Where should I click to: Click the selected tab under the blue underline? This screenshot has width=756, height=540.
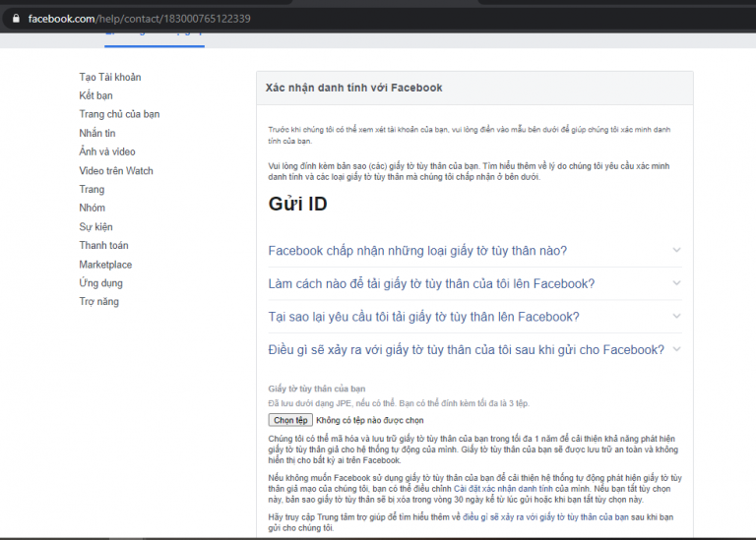click(155, 39)
